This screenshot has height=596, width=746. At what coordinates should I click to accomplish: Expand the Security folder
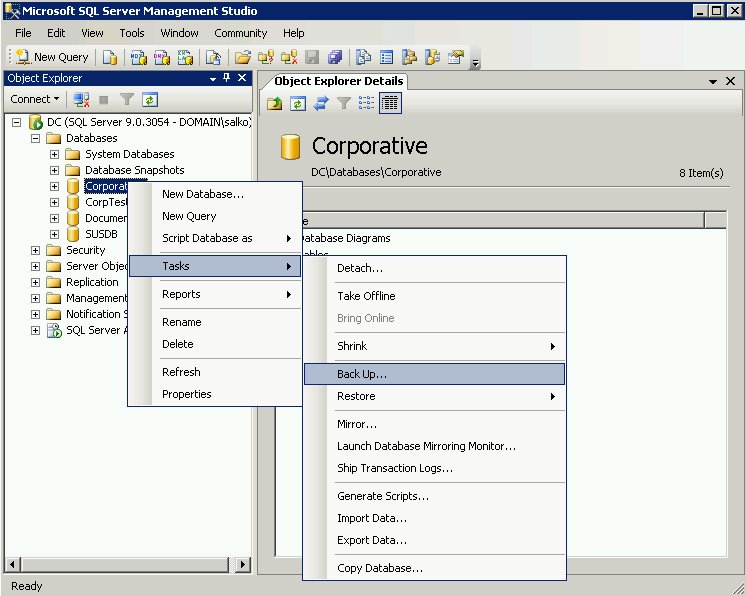[36, 250]
